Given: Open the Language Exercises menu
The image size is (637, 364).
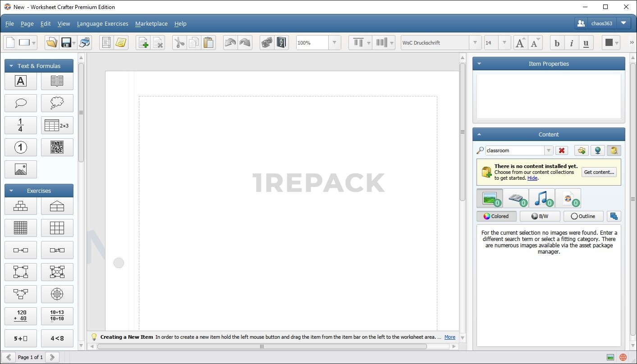Looking at the screenshot, I should pyautogui.click(x=102, y=23).
